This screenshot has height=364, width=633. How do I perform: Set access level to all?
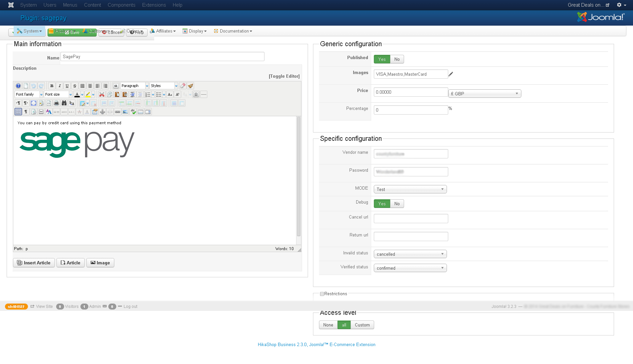(x=344, y=325)
